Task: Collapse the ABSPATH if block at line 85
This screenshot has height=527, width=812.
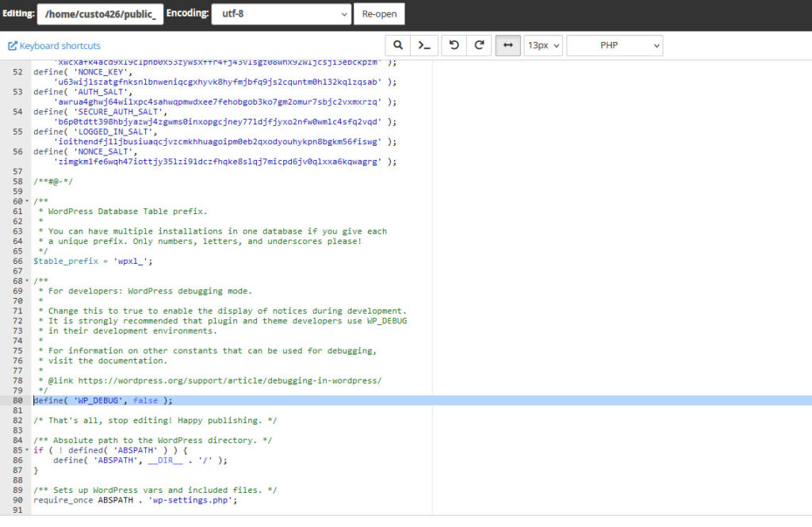Action: pos(28,450)
